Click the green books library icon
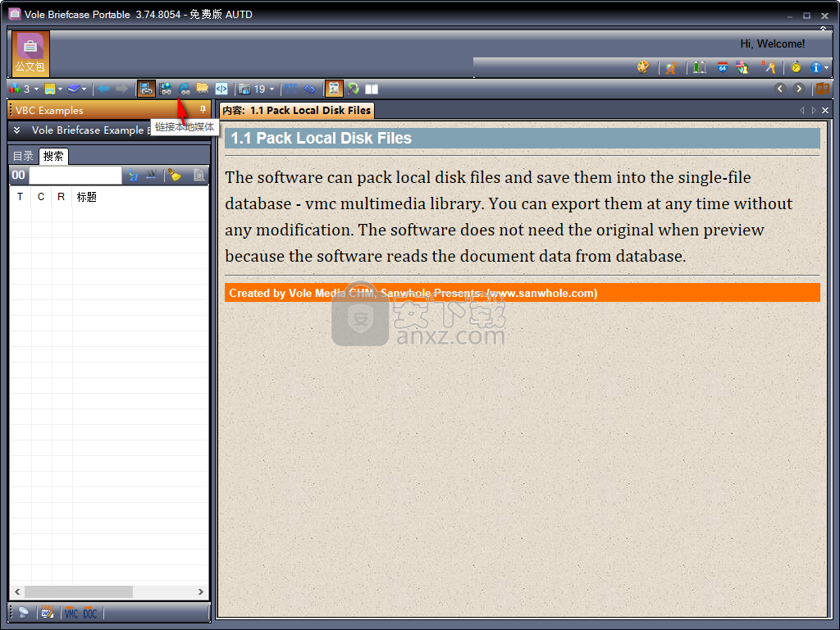This screenshot has height=630, width=840. point(700,67)
